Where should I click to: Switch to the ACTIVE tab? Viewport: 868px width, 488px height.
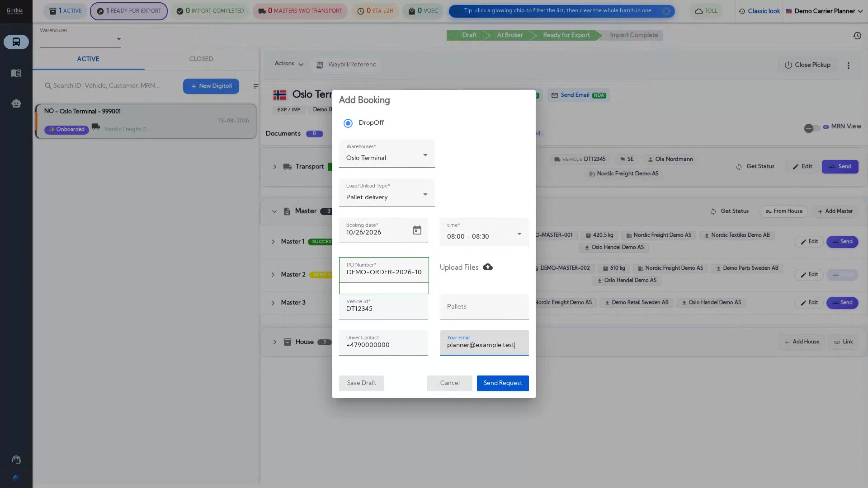click(88, 59)
